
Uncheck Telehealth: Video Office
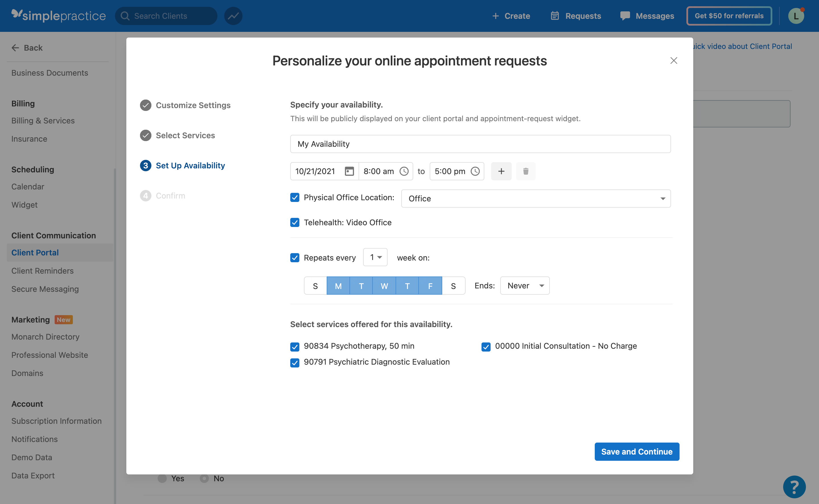pyautogui.click(x=295, y=222)
